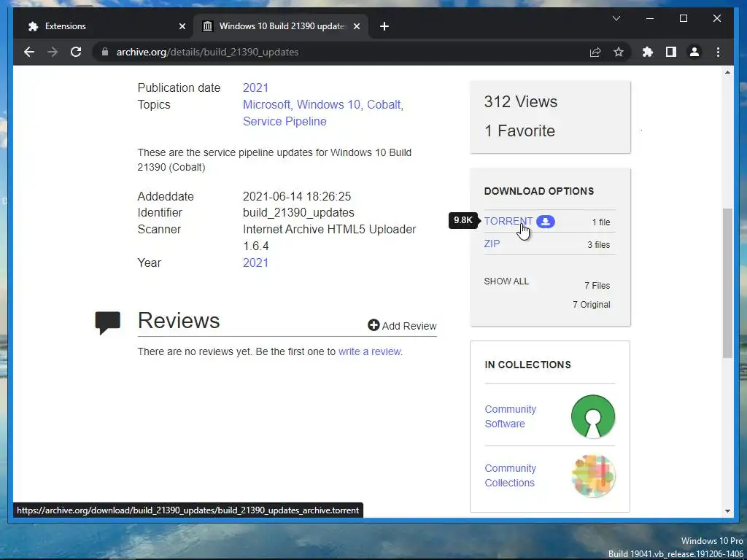Click the Community Collections colorful thumbnail
The height and width of the screenshot is (560, 747).
(593, 475)
